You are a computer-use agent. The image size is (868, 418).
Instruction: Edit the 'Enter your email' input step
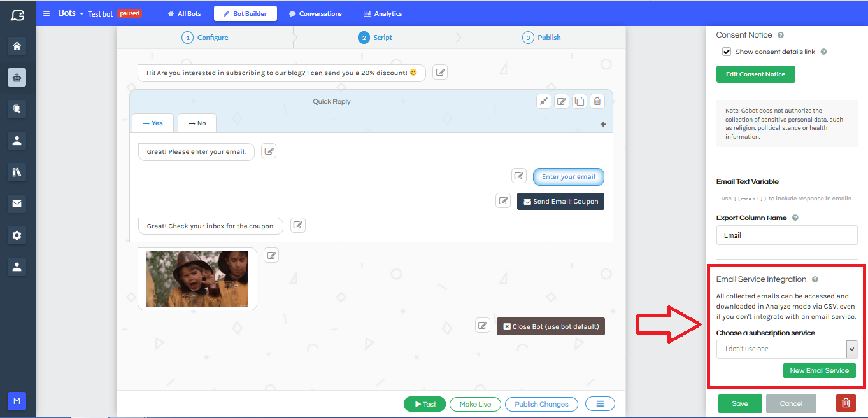520,176
